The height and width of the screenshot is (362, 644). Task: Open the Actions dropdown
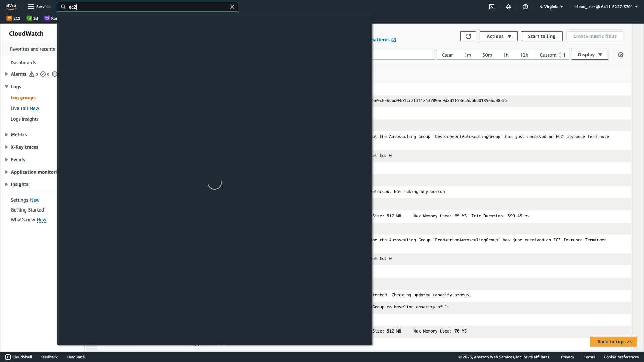coord(498,36)
